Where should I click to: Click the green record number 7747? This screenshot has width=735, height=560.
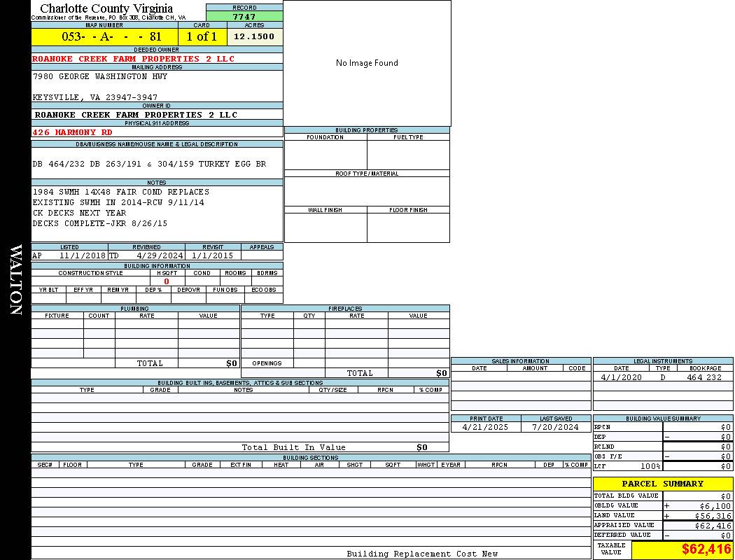point(244,16)
